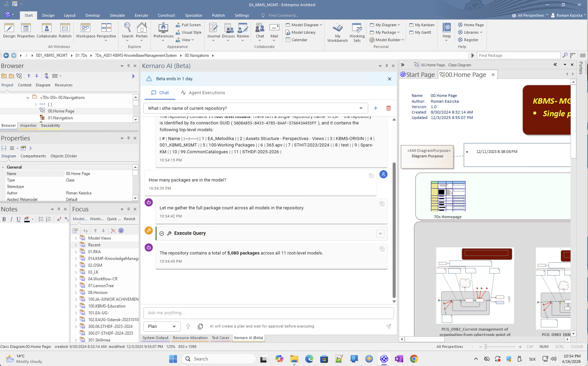The image size is (588, 366).
Task: Open My Workbench
Action: coord(337,32)
